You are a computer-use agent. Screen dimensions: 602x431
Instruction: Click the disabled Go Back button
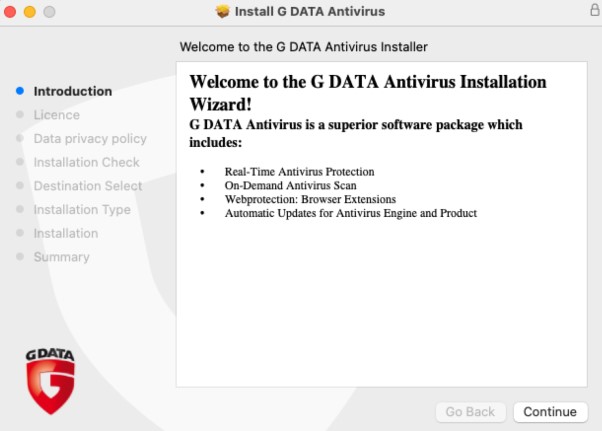pos(470,412)
